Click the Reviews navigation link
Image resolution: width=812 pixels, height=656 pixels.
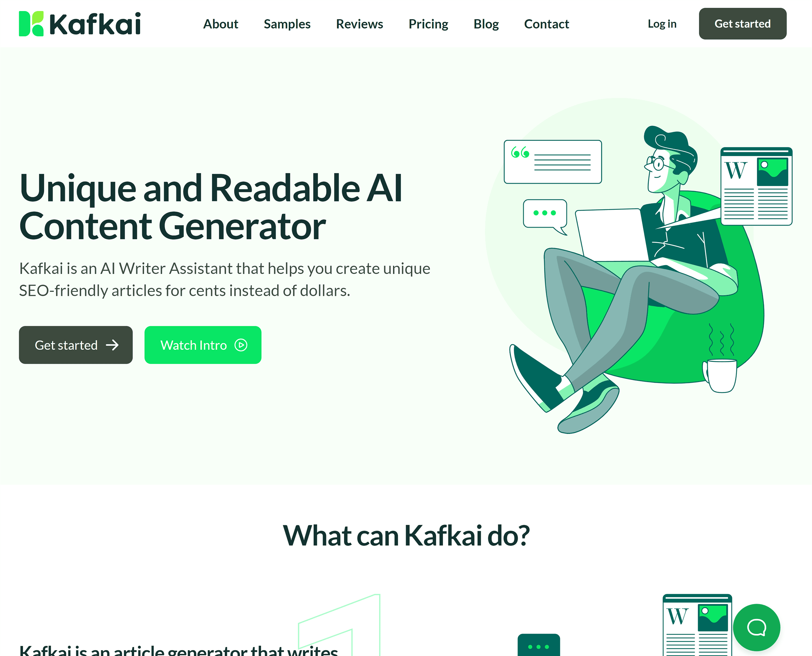[x=360, y=23]
